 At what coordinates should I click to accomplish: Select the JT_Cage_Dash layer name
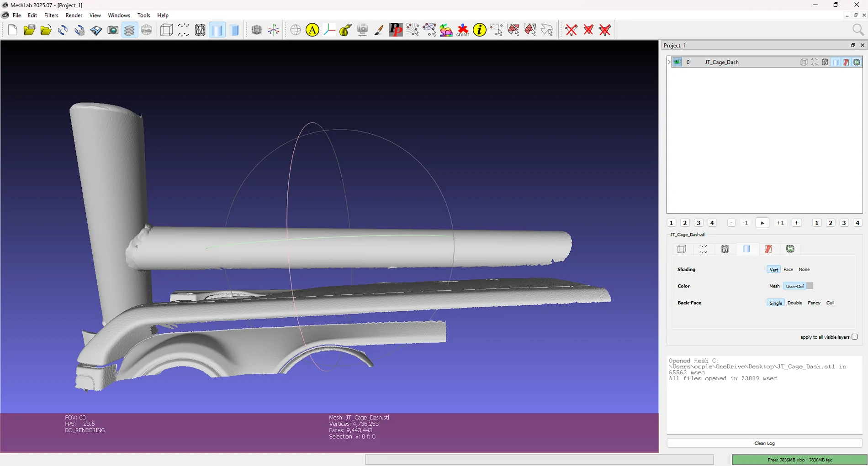point(721,62)
